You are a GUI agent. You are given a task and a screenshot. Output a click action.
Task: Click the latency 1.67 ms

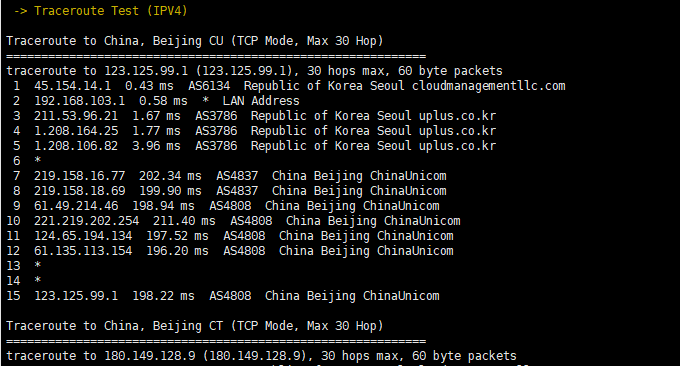[x=156, y=116]
